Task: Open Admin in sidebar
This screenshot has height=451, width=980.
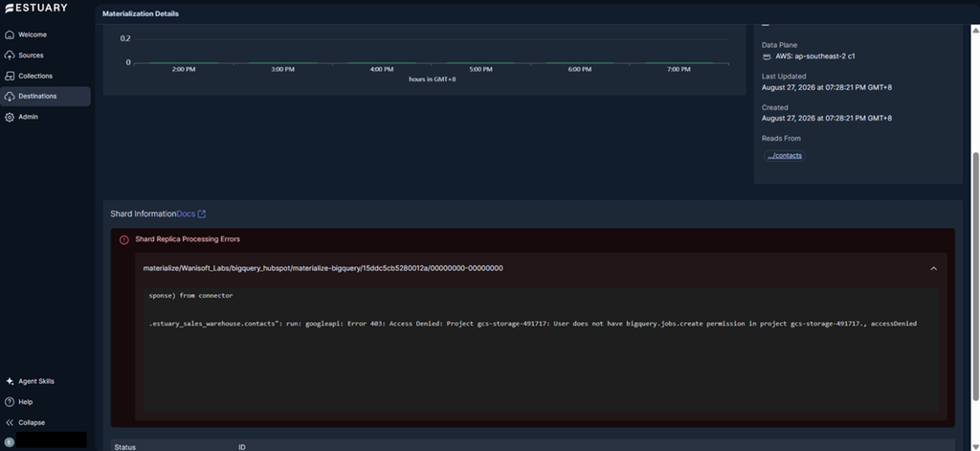Action: tap(28, 117)
